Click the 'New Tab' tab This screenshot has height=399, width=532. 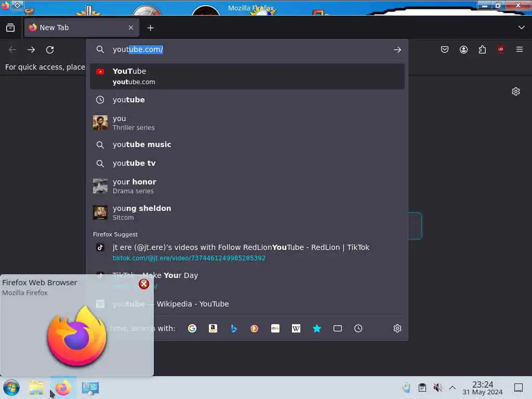pos(82,28)
